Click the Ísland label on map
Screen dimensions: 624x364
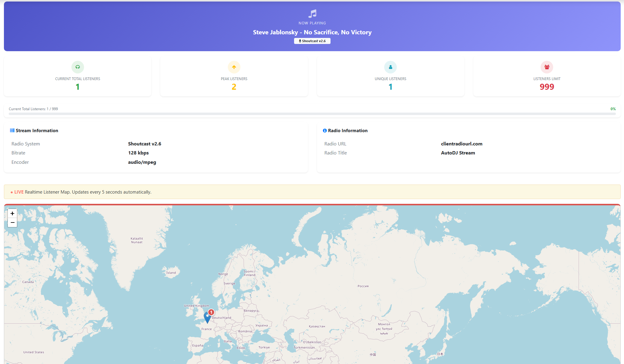pyautogui.click(x=171, y=273)
